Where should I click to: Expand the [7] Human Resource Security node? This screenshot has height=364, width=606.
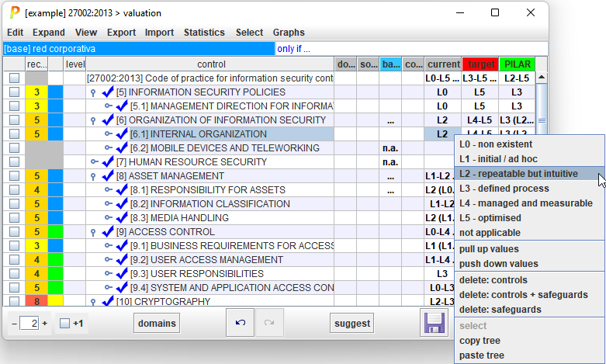pos(95,161)
